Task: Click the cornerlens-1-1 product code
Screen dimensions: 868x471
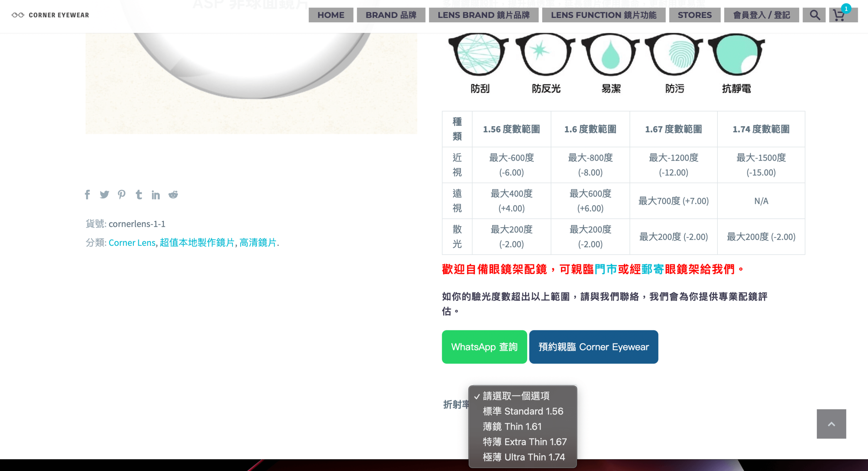Action: 137,224
